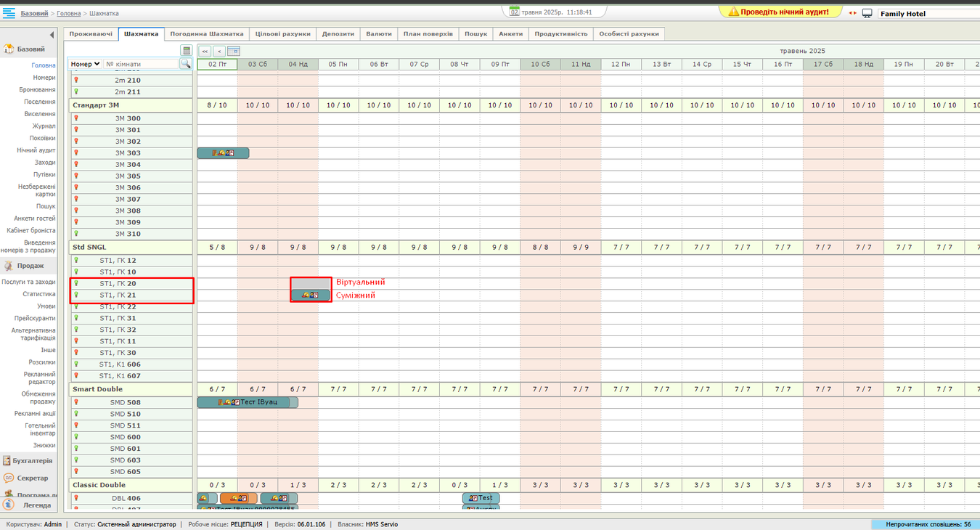Image resolution: width=980 pixels, height=530 pixels.
Task: Open the Депозити tab
Action: [x=338, y=34]
